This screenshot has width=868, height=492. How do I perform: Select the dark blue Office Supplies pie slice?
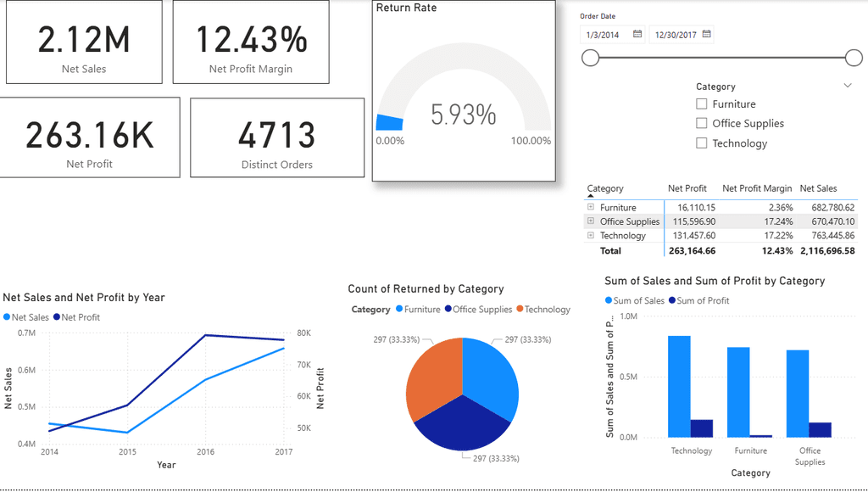coord(462,427)
